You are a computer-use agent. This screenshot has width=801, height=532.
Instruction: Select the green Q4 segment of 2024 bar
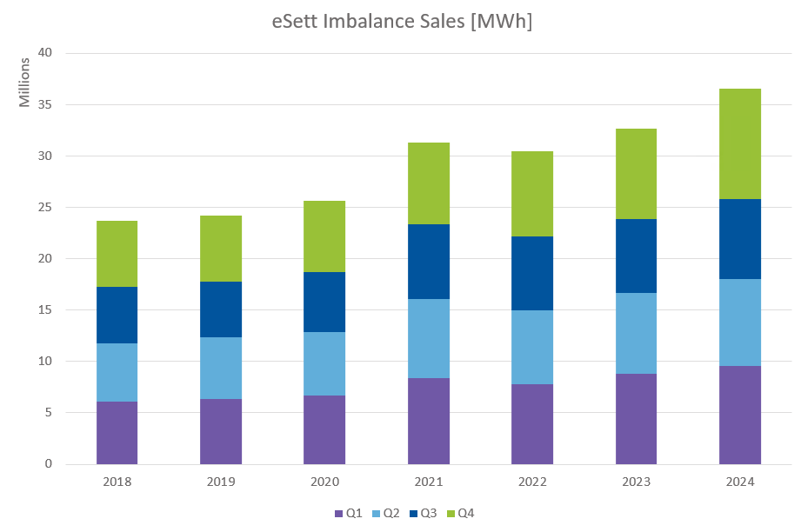click(x=740, y=144)
